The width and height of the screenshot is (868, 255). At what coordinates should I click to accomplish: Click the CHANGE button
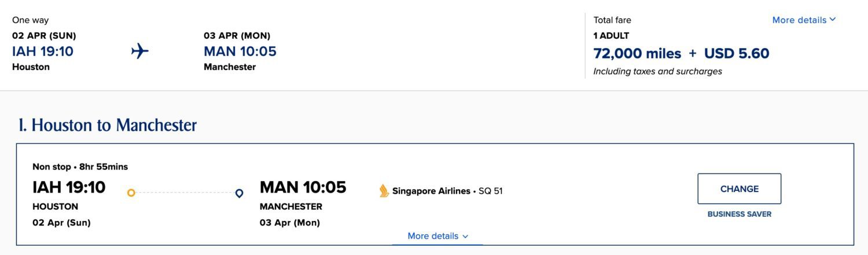(740, 189)
